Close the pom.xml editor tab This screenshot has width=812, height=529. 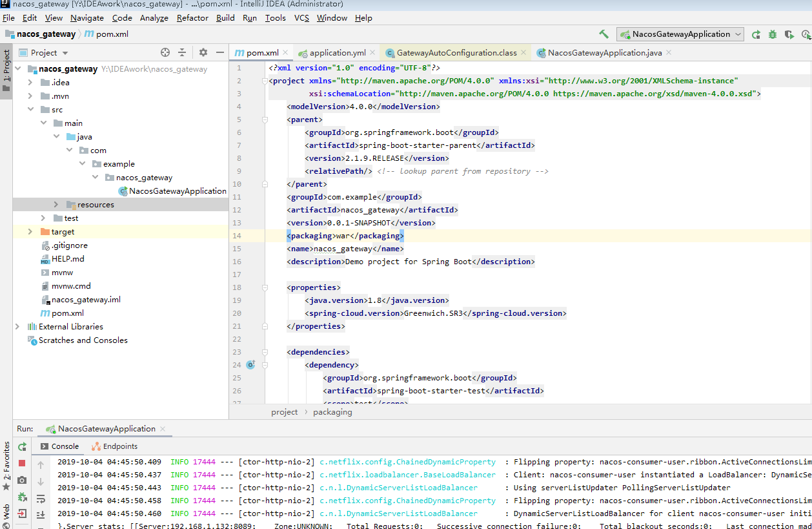[286, 53]
